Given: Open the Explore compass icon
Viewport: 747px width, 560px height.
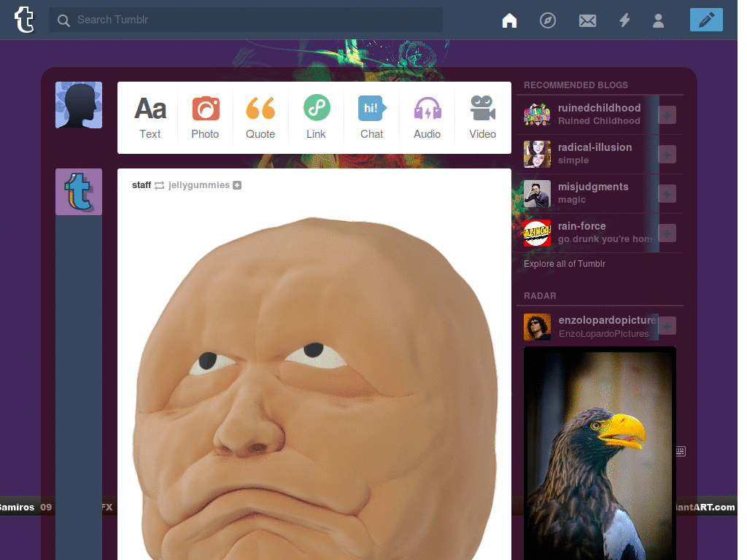Looking at the screenshot, I should pyautogui.click(x=547, y=20).
